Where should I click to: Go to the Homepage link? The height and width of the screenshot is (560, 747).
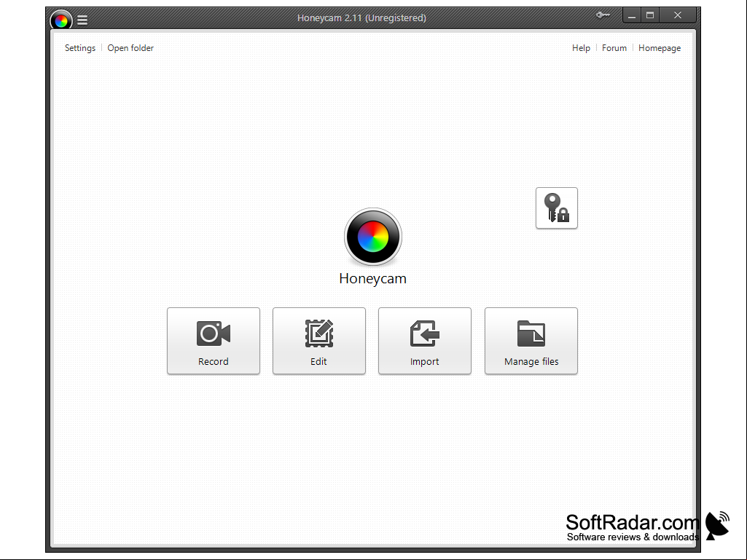660,48
